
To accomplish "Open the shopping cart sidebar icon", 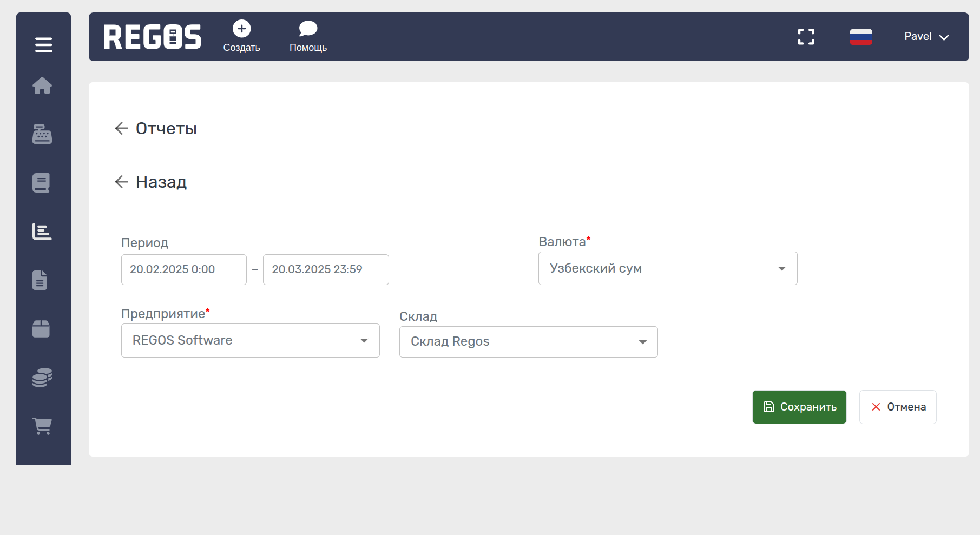I will pyautogui.click(x=42, y=426).
